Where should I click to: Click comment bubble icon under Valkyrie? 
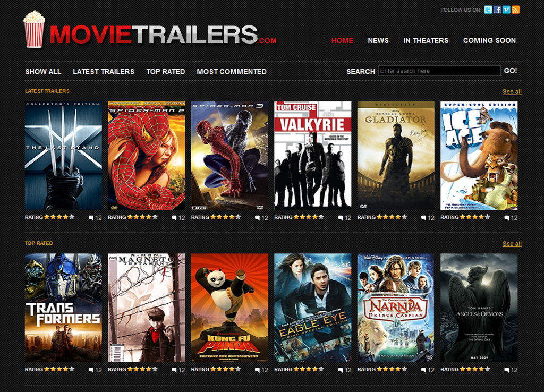[341, 218]
